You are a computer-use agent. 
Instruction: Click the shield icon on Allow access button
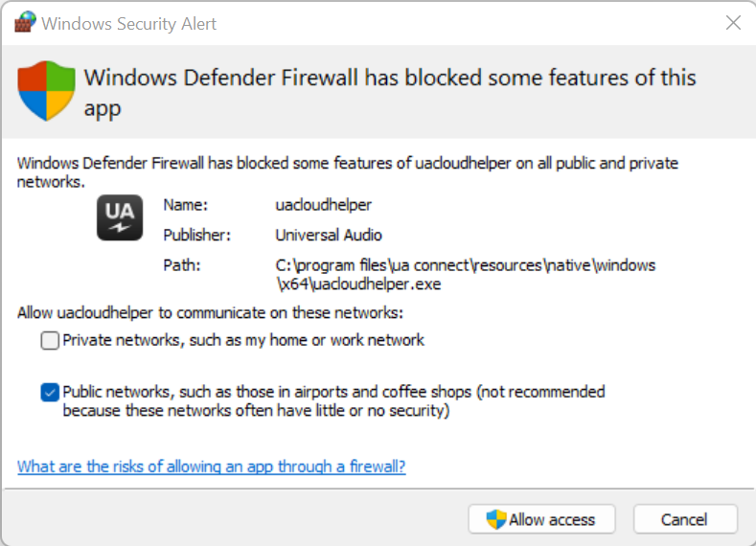click(x=496, y=519)
